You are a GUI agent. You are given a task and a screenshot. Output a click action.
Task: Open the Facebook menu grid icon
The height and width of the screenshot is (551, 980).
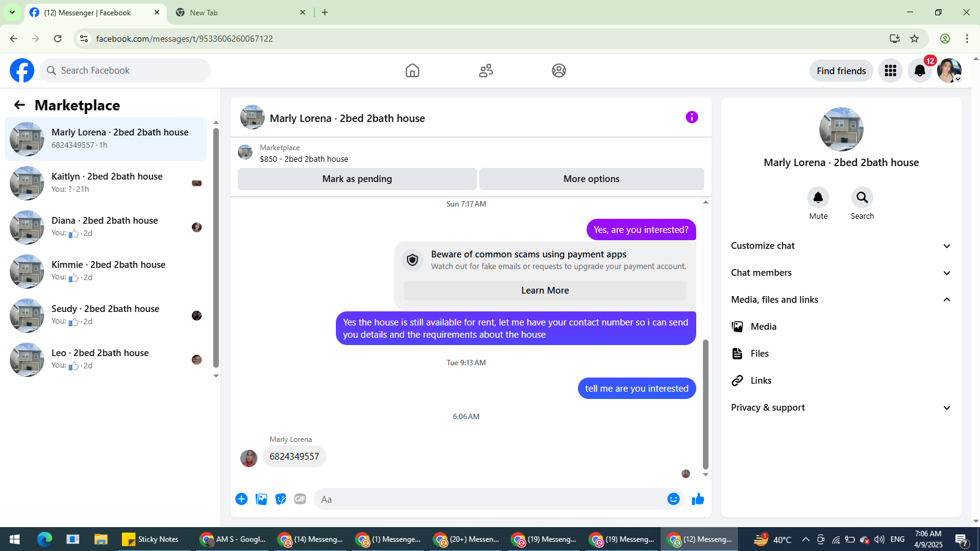[x=891, y=70]
